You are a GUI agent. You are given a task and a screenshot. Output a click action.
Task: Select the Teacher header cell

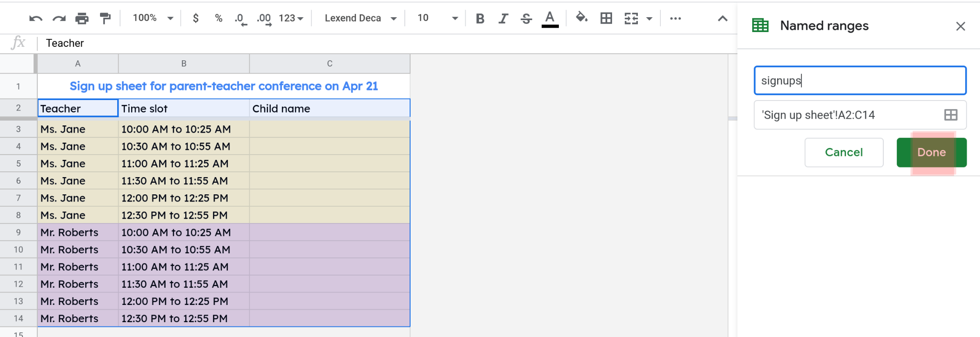click(78, 108)
